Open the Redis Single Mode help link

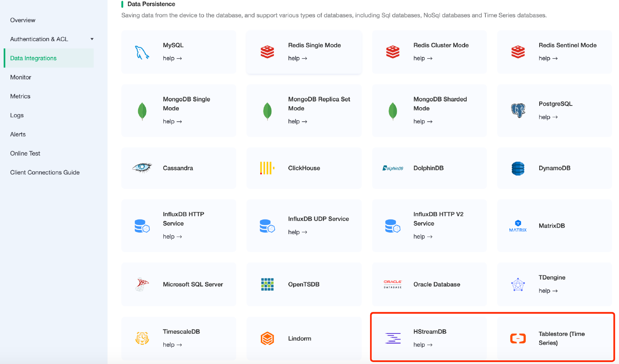(x=298, y=58)
